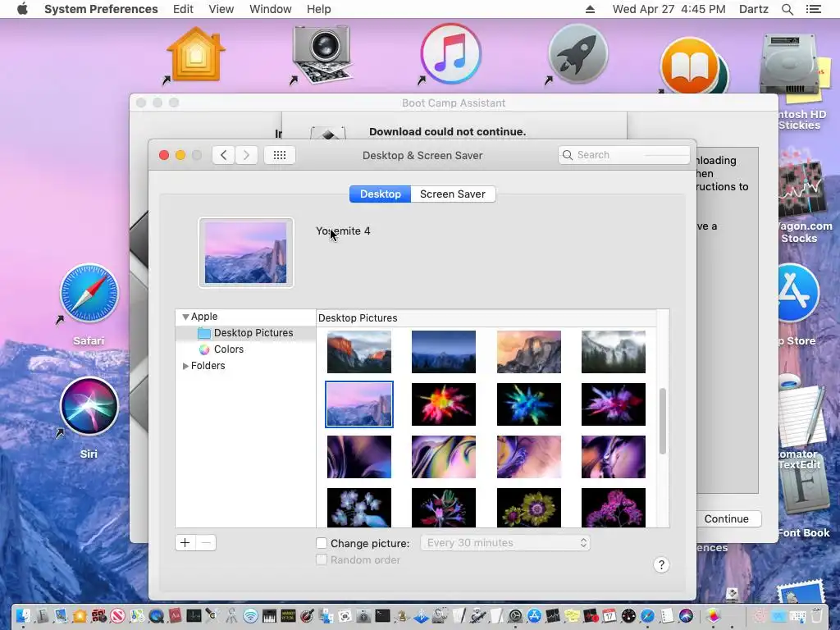840x630 pixels.
Task: Choose the magenta flower wallpaper
Action: click(614, 507)
